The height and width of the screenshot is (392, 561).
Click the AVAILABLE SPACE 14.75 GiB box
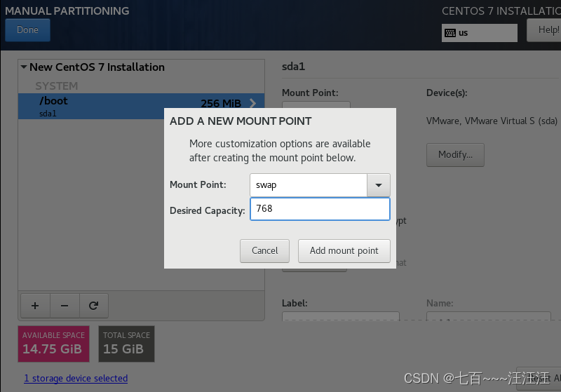54,344
